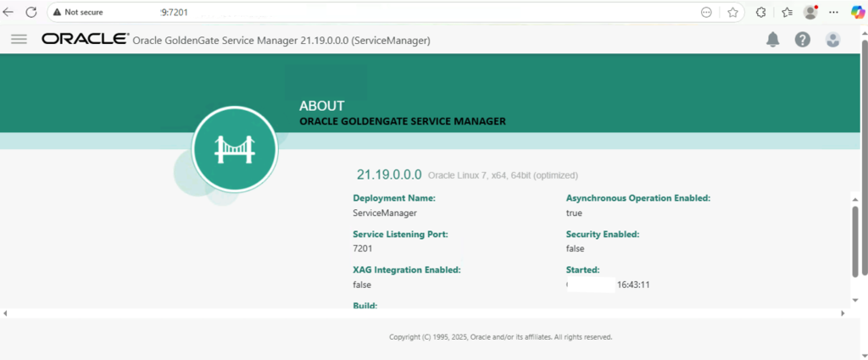This screenshot has height=360, width=868.
Task: Go back with browser back arrow
Action: (8, 12)
